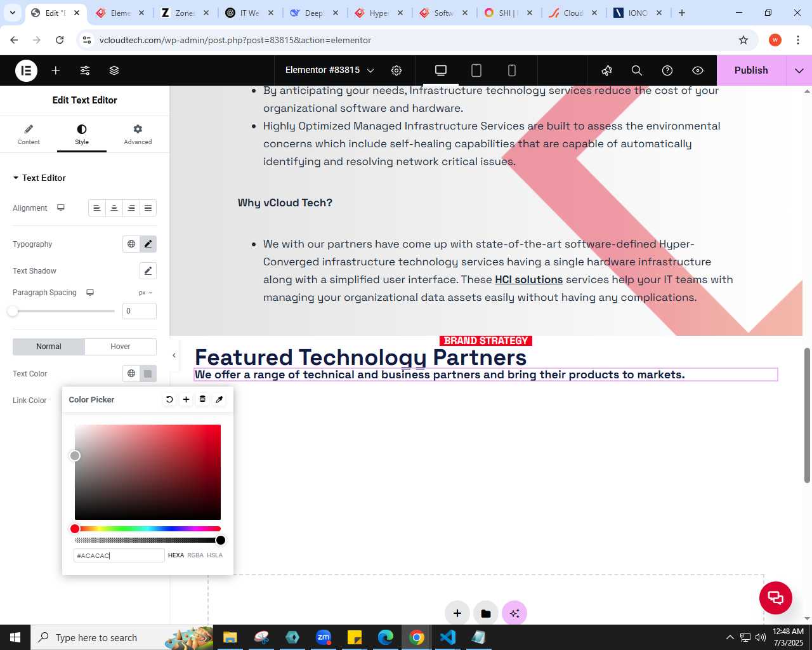Screen dimensions: 812x650
Task: Select the BRAND STRATEGY label
Action: tap(486, 341)
